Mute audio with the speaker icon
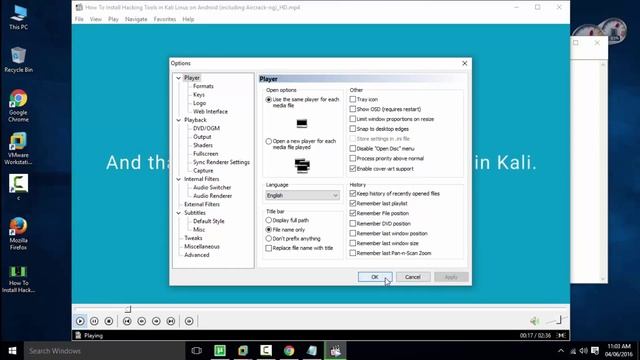640x360 pixels. (535, 321)
